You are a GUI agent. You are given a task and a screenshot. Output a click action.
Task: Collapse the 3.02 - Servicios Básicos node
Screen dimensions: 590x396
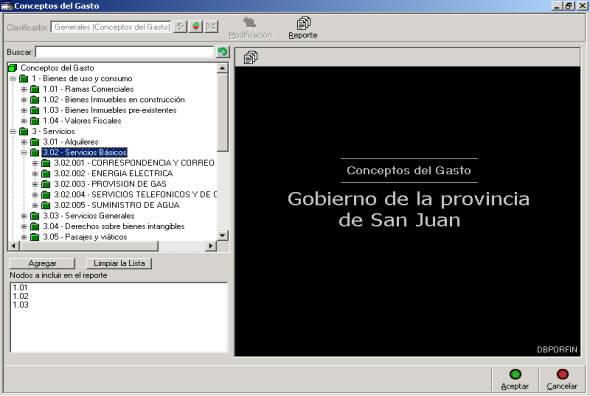click(x=24, y=152)
